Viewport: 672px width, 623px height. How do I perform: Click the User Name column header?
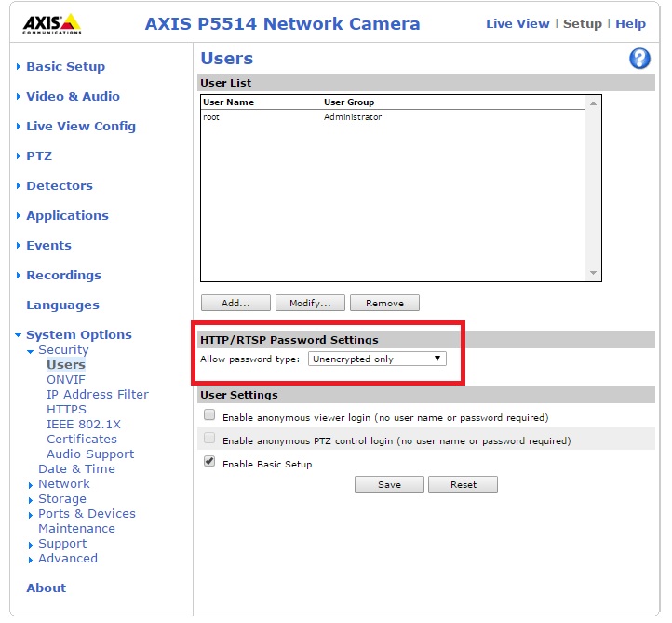click(x=228, y=102)
